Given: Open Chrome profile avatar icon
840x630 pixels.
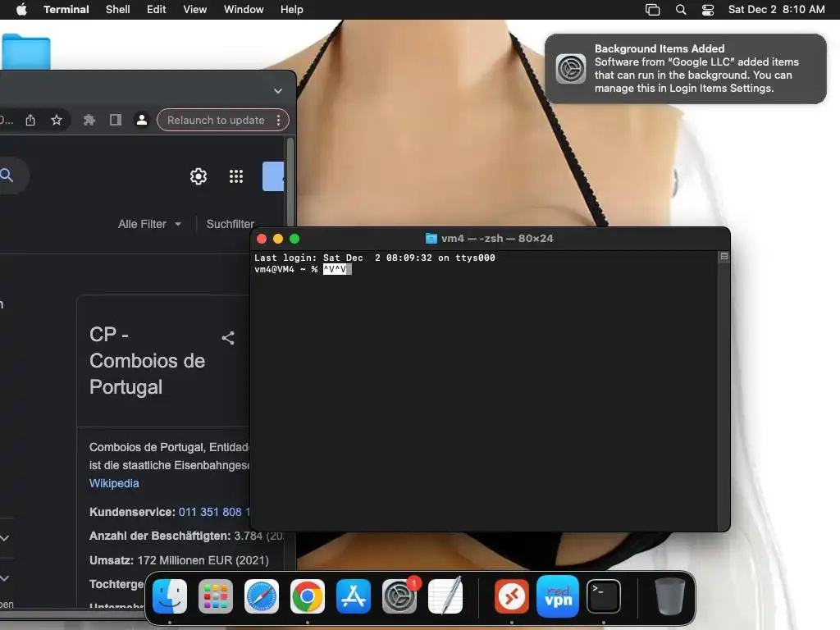Looking at the screenshot, I should 141,120.
